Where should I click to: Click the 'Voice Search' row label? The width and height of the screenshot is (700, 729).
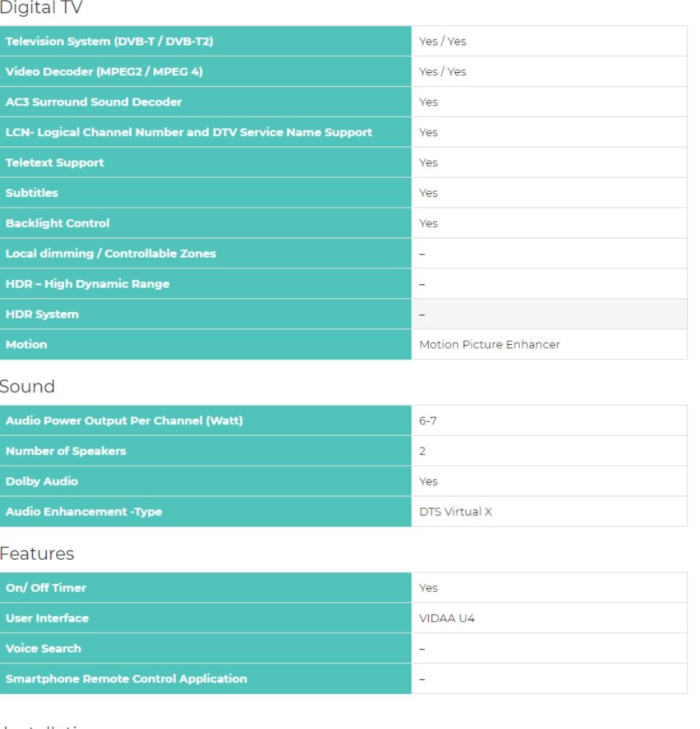pos(43,648)
